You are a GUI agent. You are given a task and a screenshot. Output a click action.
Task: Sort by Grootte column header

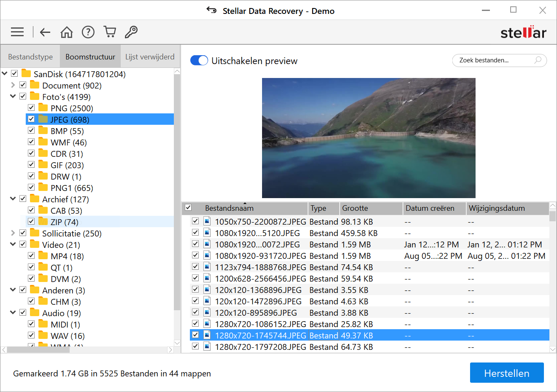(371, 208)
